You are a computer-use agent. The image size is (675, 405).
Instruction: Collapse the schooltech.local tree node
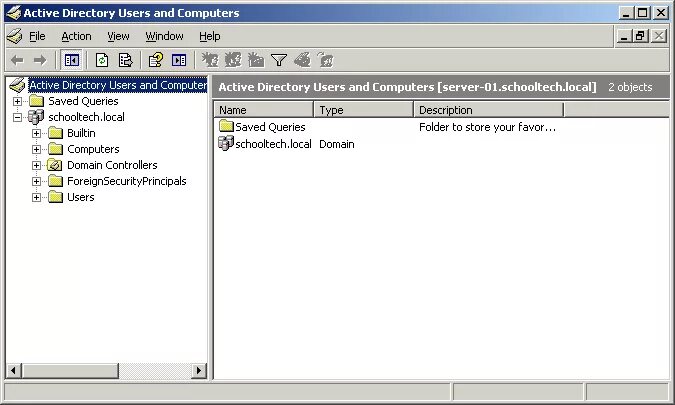coord(17,117)
